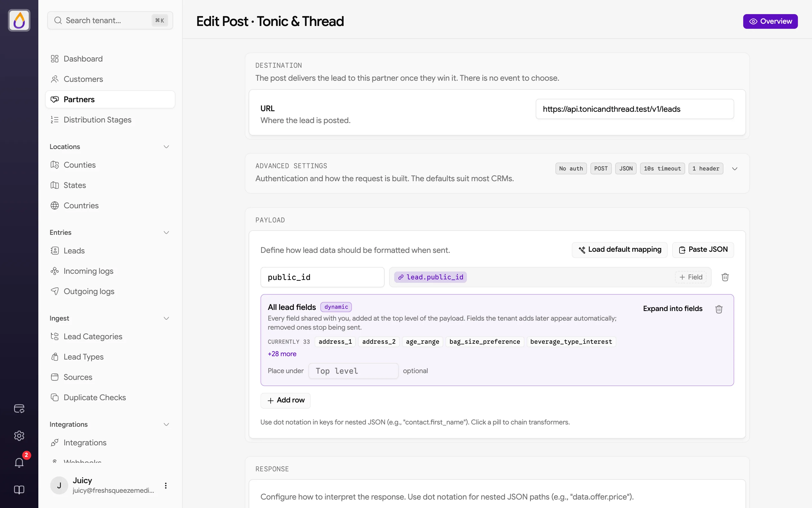Open Counties under Locations
The height and width of the screenshot is (508, 812).
coord(110,165)
